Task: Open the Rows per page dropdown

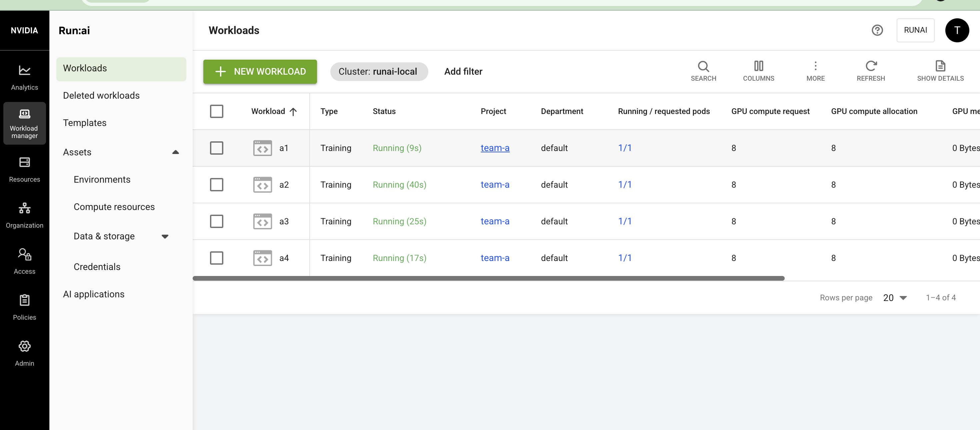Action: [895, 298]
